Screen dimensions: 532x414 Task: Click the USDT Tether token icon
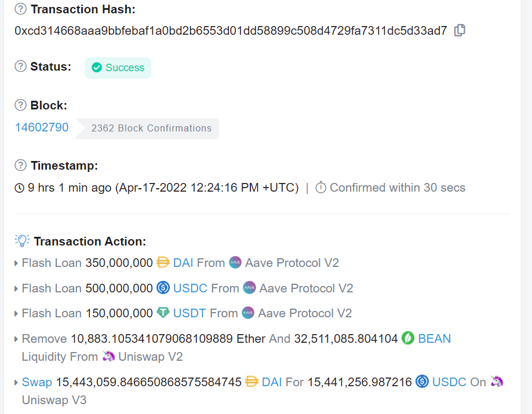pyautogui.click(x=163, y=313)
